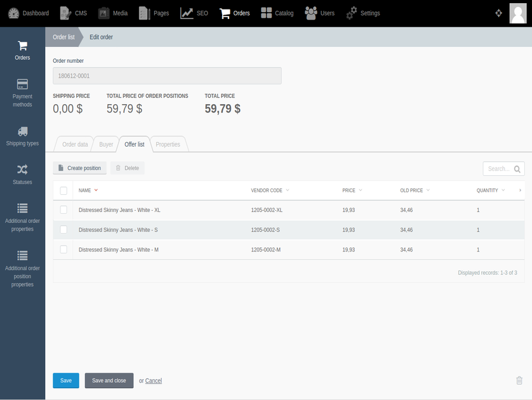Click Distressed Skinny Jeans - White - M
Screen dimensions: 532x400
[x=119, y=250]
